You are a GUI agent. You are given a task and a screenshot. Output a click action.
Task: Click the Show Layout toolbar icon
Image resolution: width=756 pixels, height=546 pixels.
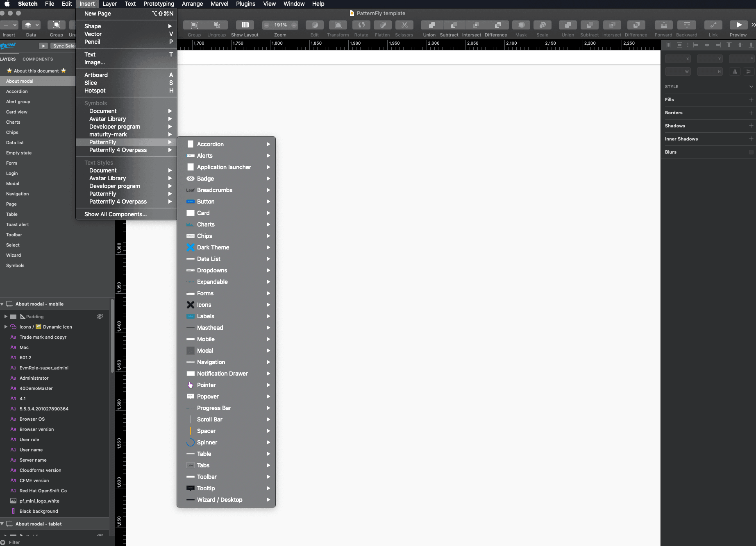245,25
